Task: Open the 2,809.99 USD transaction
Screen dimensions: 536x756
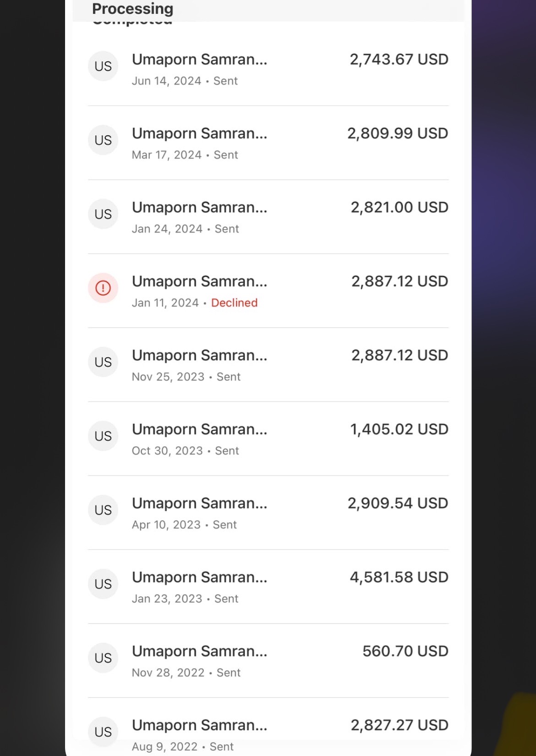Action: click(268, 143)
